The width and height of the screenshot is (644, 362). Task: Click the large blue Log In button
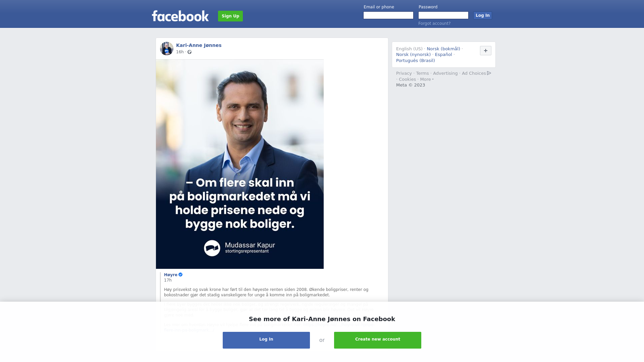(x=266, y=340)
